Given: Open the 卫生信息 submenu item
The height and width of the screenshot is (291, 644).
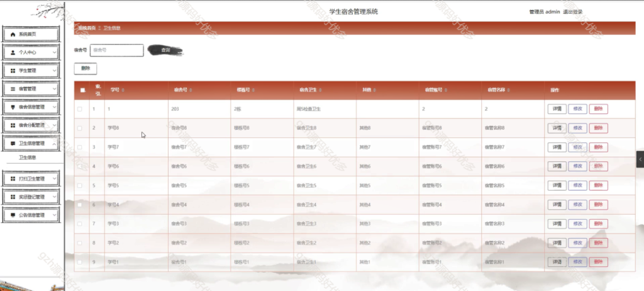Looking at the screenshot, I should click(x=28, y=157).
